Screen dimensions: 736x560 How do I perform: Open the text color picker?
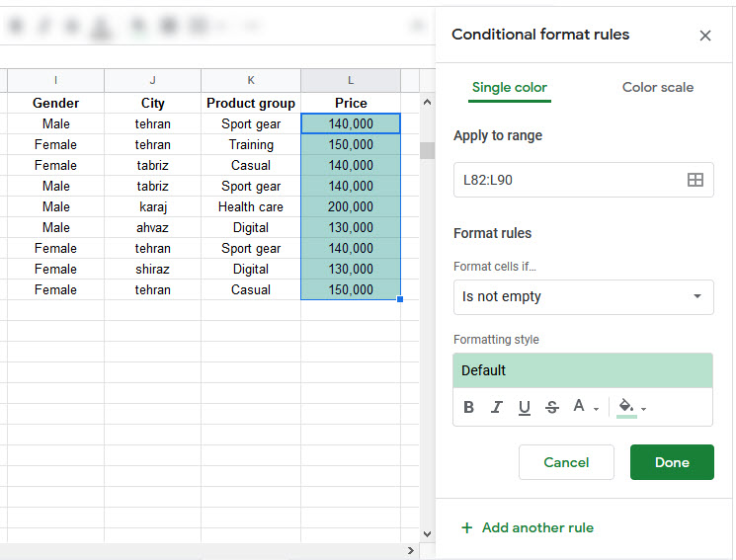pos(585,407)
